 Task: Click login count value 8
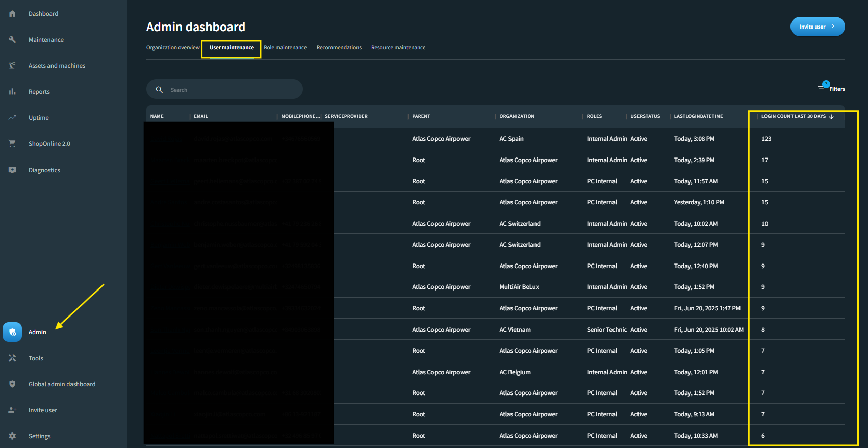tap(763, 330)
